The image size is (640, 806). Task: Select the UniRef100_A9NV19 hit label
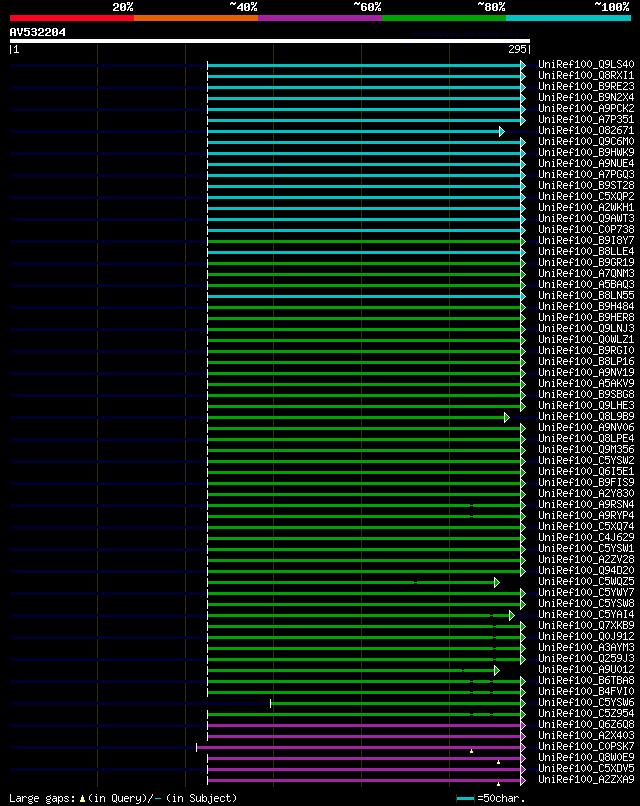[586, 373]
